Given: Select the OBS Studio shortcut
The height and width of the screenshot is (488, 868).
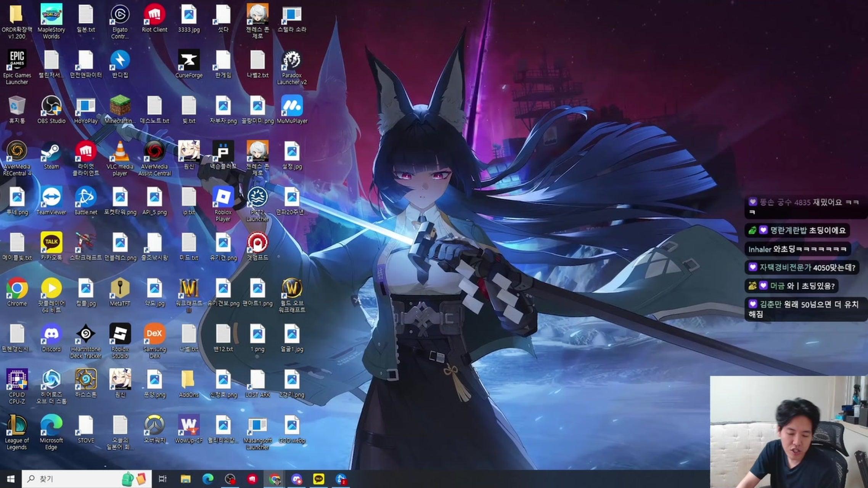Looking at the screenshot, I should (x=51, y=107).
